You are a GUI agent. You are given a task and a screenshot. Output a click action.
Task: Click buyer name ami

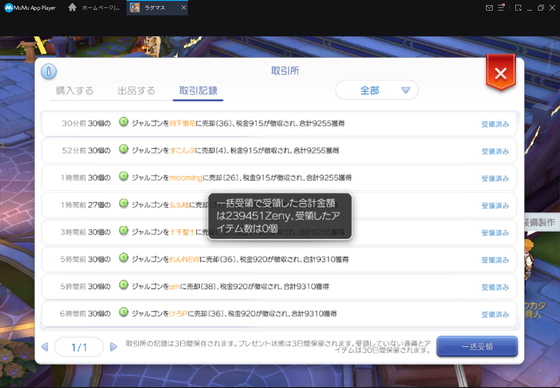click(175, 286)
